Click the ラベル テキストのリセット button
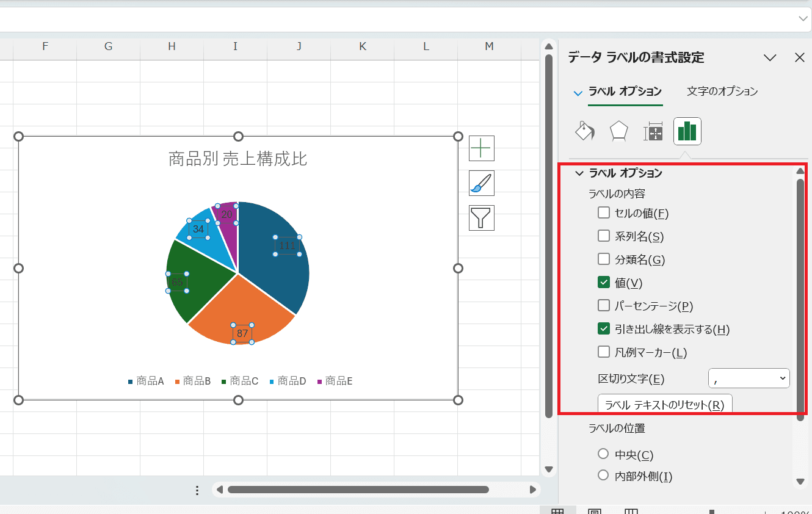 point(664,405)
